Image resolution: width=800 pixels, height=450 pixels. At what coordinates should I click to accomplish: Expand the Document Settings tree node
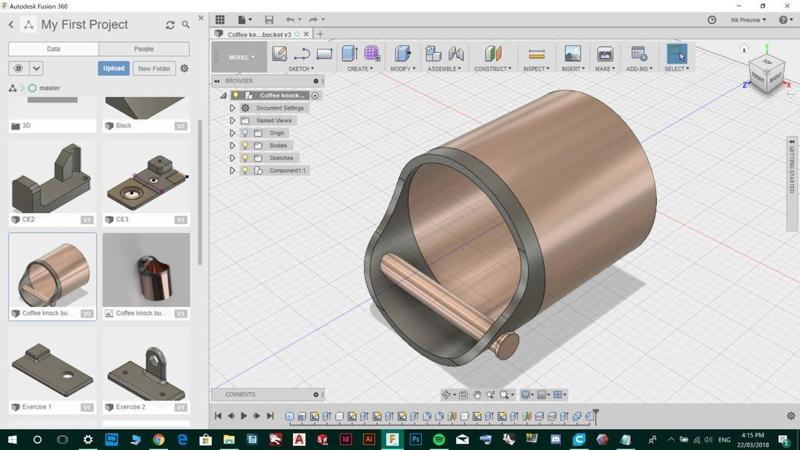point(233,108)
